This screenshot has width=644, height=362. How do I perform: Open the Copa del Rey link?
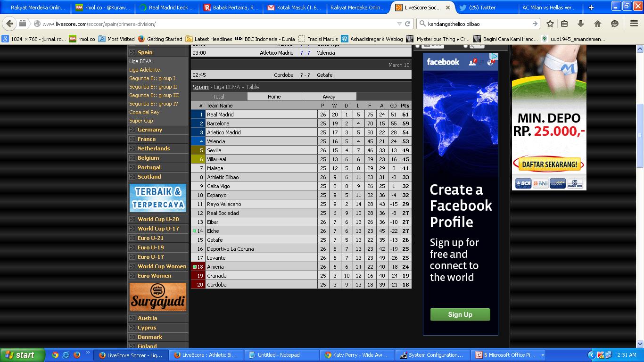[144, 112]
